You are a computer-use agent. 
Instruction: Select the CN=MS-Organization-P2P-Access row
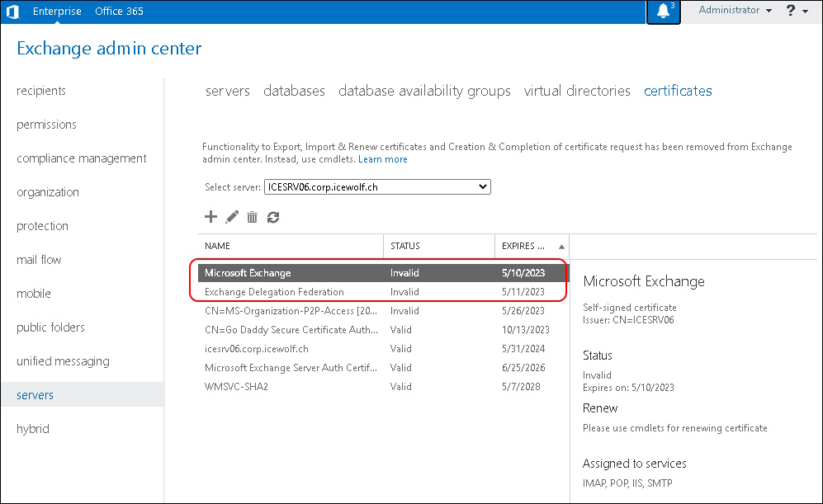(x=382, y=310)
